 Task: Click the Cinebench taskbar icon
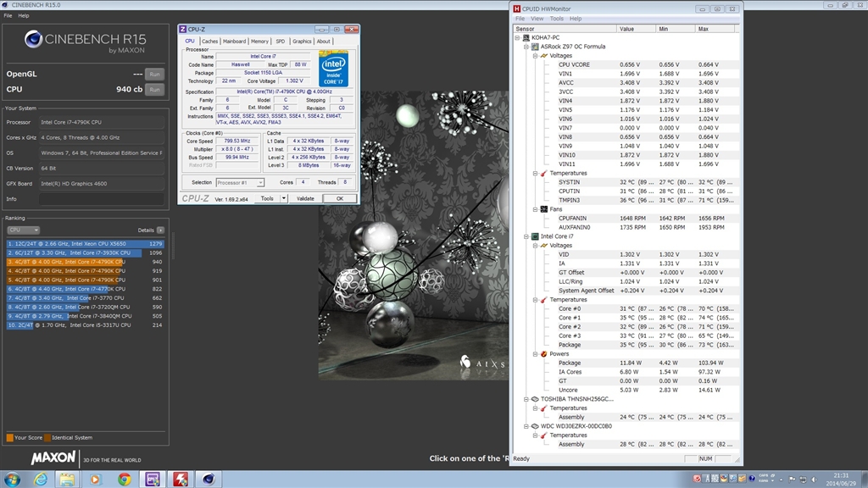pyautogui.click(x=208, y=479)
